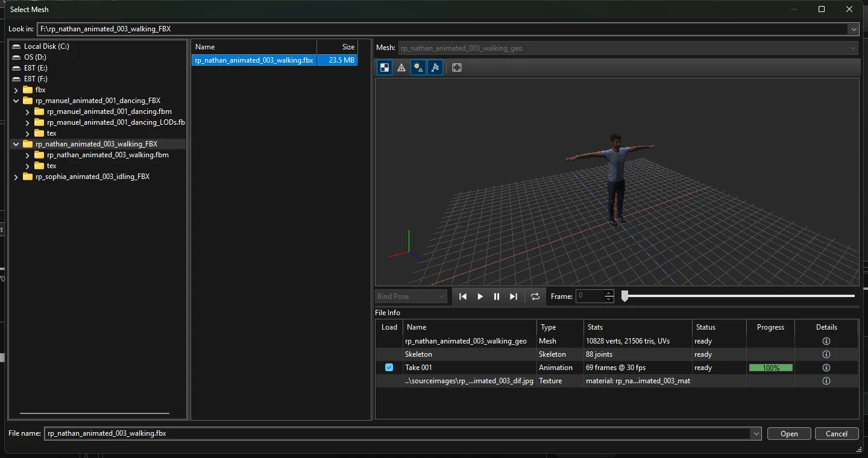The width and height of the screenshot is (868, 458).
Task: Open the Mesh selection dropdown
Action: [628, 48]
